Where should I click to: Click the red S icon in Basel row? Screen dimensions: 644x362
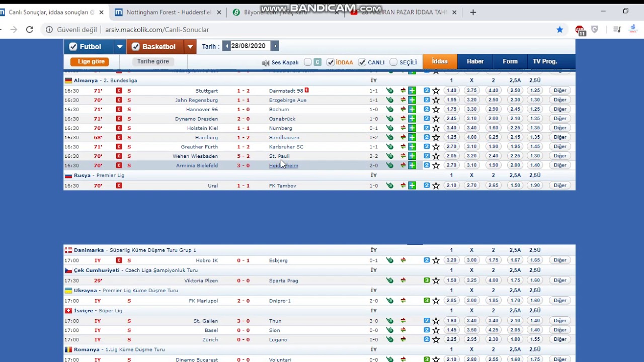[x=129, y=330]
